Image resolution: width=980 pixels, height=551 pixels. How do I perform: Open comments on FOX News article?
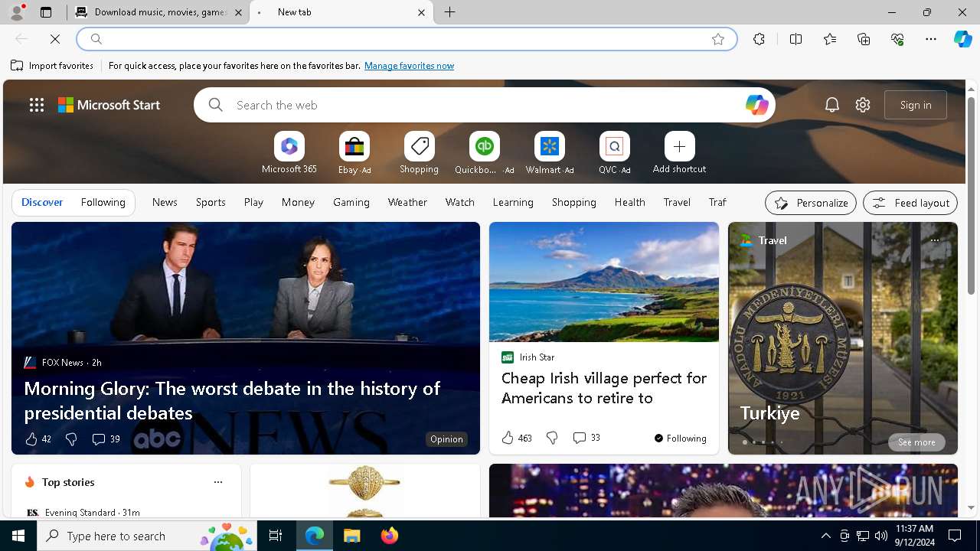(106, 439)
